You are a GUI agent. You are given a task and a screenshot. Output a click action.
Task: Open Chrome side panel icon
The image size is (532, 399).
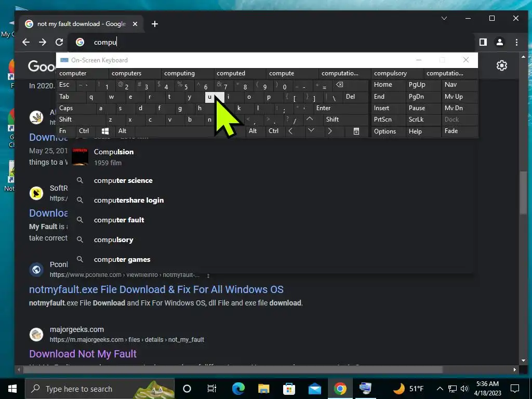483,42
